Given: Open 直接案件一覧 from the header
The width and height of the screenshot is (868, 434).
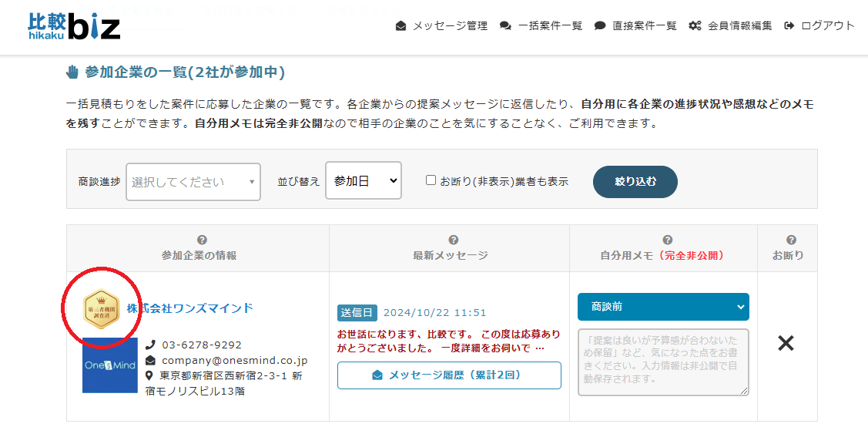Looking at the screenshot, I should coord(635,25).
